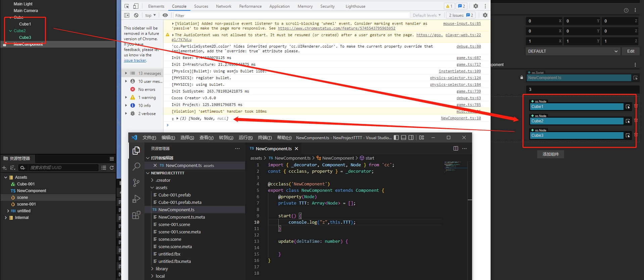Screen dimensions: 644x280
Task: Collapse the Cube2 node in the hierarchy
Action: (10, 31)
